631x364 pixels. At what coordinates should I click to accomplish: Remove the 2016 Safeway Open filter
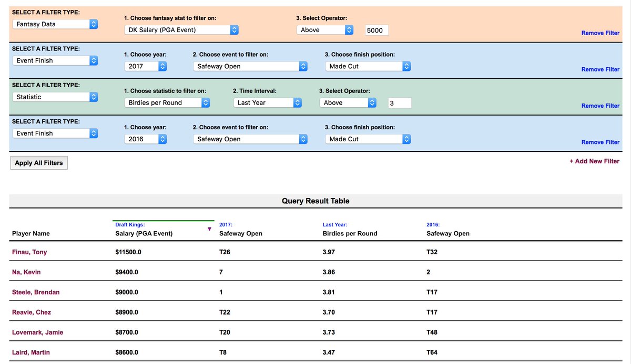coord(600,142)
